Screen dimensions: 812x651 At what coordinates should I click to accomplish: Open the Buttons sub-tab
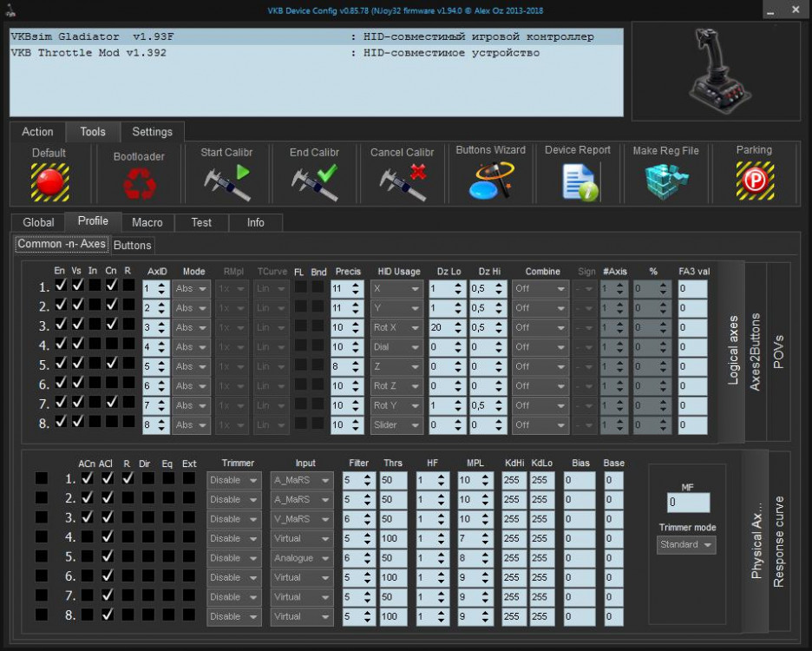coord(133,246)
